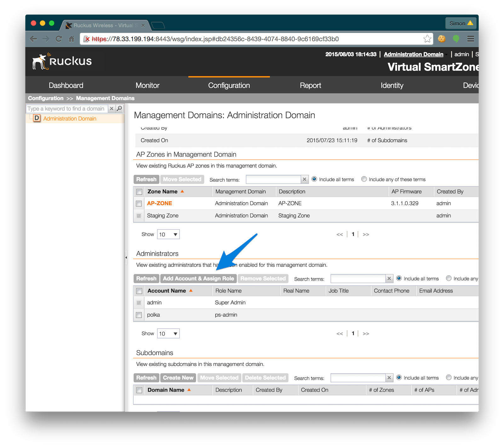Focus the domain keyword search field
The height and width of the screenshot is (448, 504).
point(67,108)
